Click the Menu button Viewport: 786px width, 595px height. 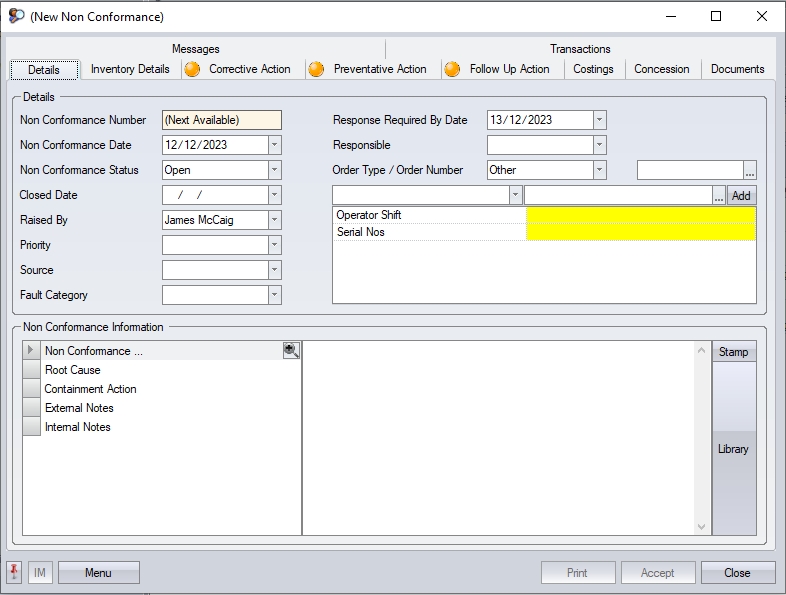(98, 573)
